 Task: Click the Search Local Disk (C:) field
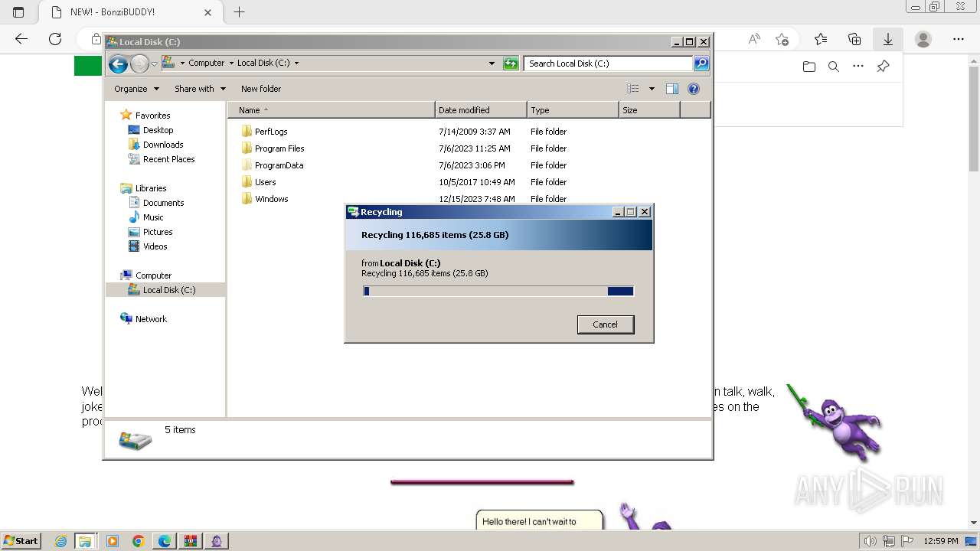609,64
